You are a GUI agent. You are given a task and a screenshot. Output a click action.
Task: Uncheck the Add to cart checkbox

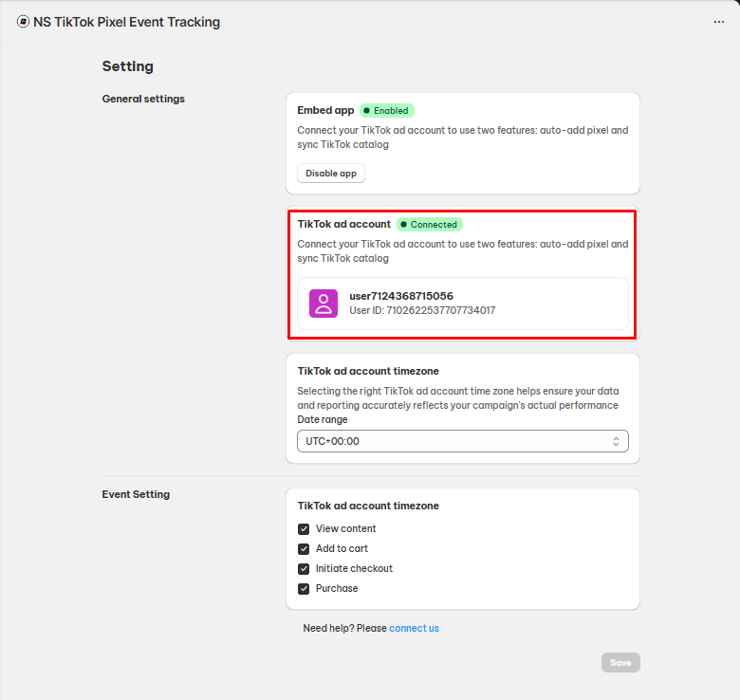(304, 548)
